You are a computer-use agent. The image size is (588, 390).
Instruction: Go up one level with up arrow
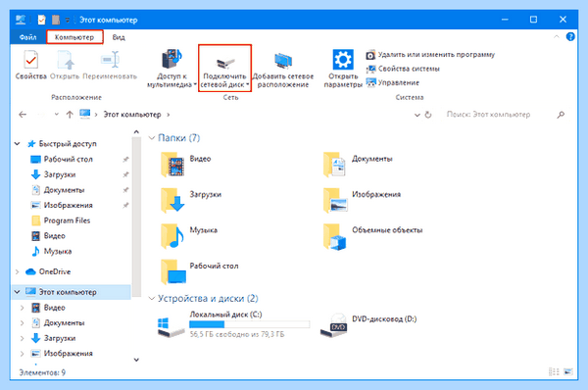70,115
